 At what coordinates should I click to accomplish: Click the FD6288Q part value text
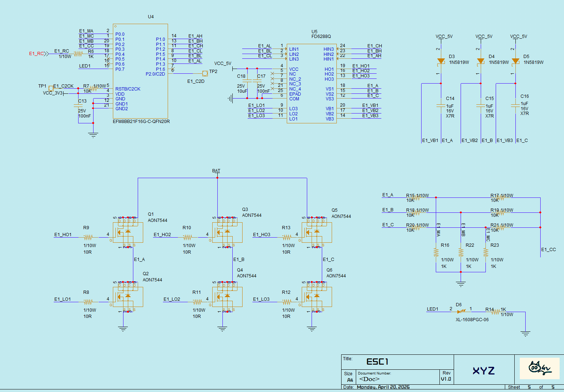pos(321,36)
